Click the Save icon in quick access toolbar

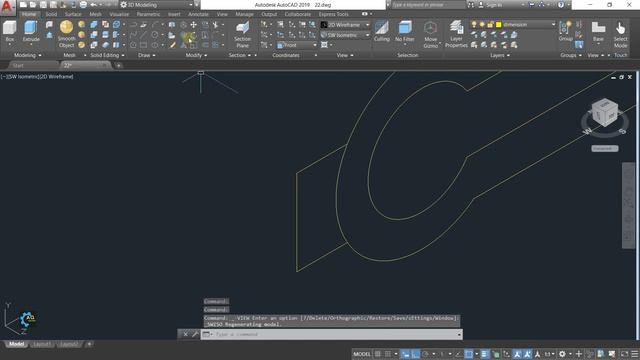(43, 5)
